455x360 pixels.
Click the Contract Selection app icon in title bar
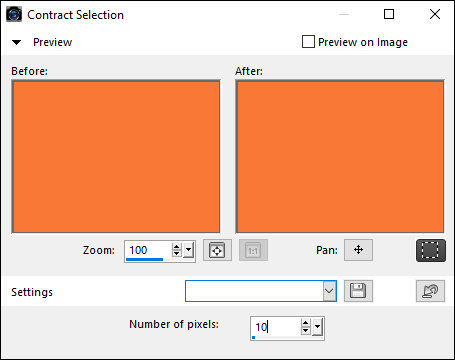pyautogui.click(x=14, y=14)
